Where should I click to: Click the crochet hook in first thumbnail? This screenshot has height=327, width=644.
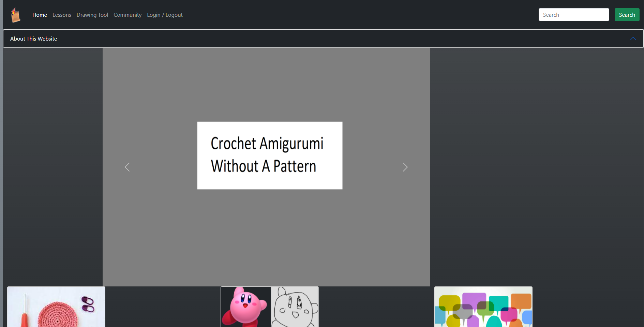[x=25, y=312]
